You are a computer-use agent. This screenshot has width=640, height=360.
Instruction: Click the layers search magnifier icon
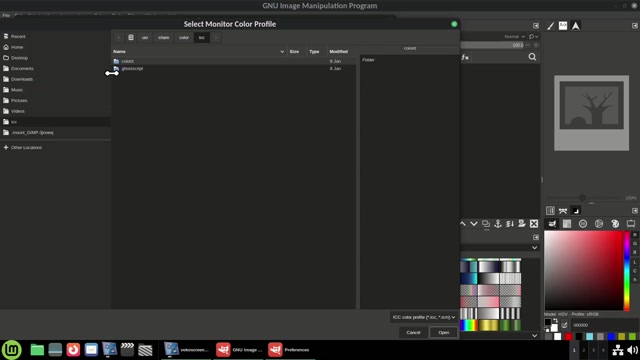click(532, 57)
